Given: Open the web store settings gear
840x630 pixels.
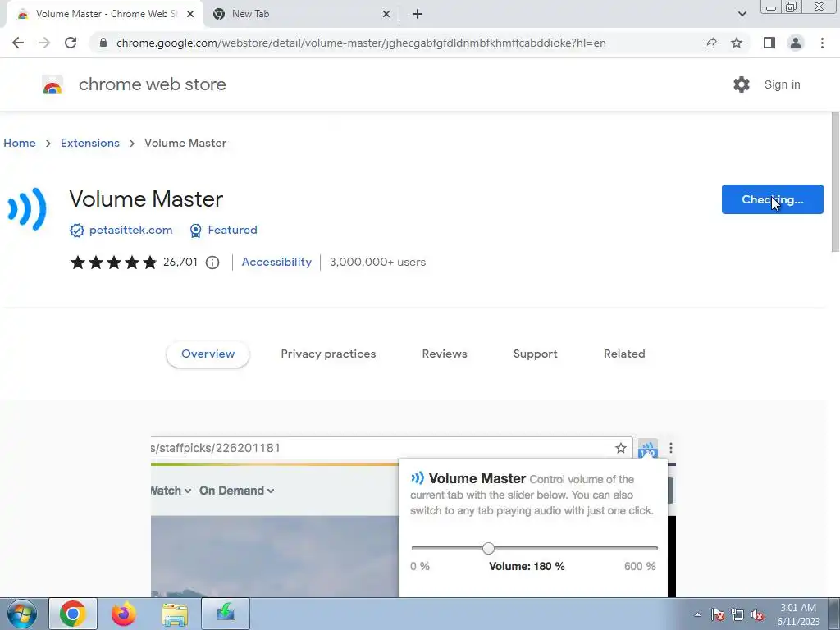Looking at the screenshot, I should coord(742,84).
